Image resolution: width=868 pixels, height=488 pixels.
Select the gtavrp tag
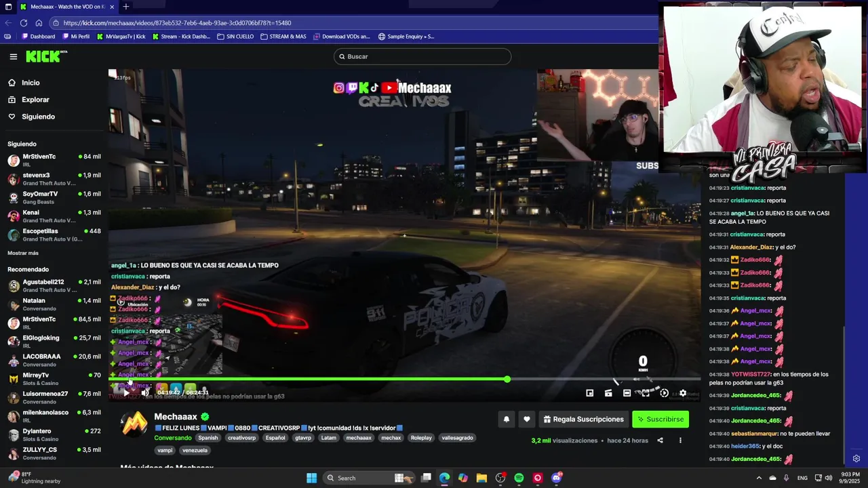click(x=303, y=438)
